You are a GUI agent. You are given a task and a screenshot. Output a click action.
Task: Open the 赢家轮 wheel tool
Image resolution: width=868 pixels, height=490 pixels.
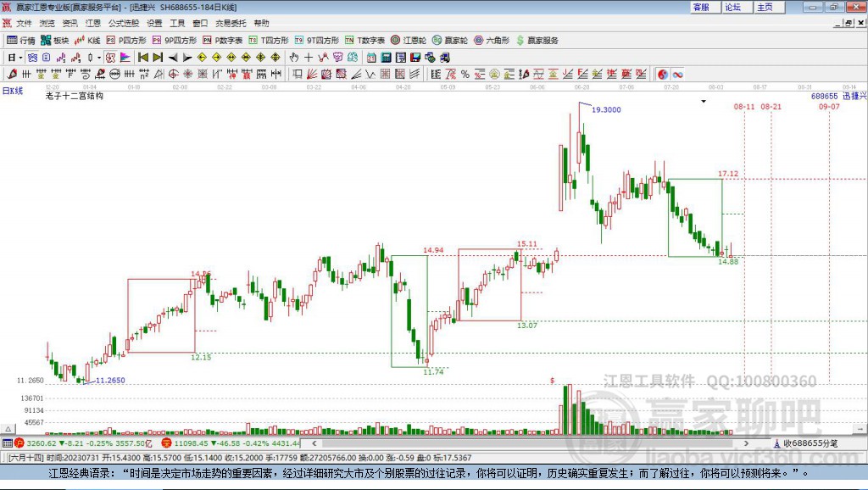(x=450, y=41)
